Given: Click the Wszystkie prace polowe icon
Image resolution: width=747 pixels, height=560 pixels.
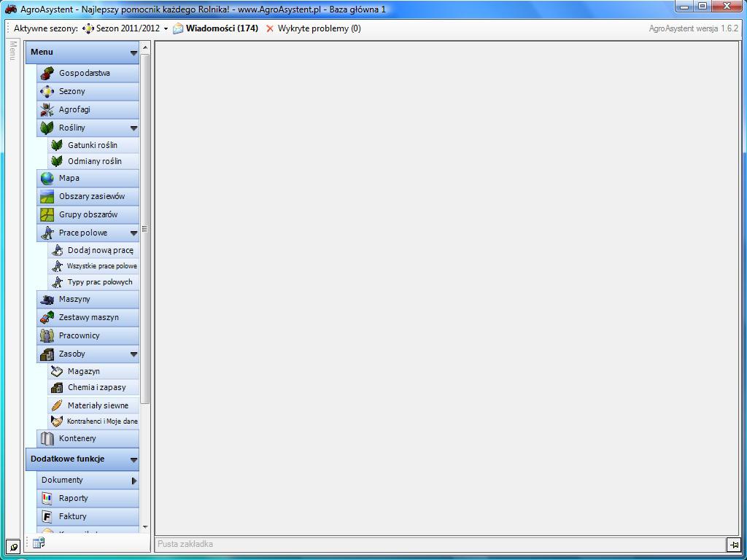Looking at the screenshot, I should click(57, 265).
